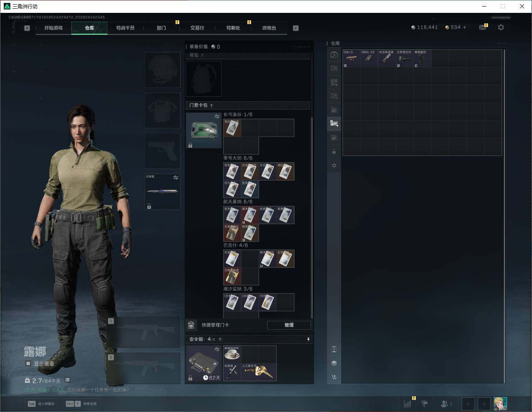The width and height of the screenshot is (532, 412).
Task: Click the right navigation arrow key icon
Action: (296, 28)
